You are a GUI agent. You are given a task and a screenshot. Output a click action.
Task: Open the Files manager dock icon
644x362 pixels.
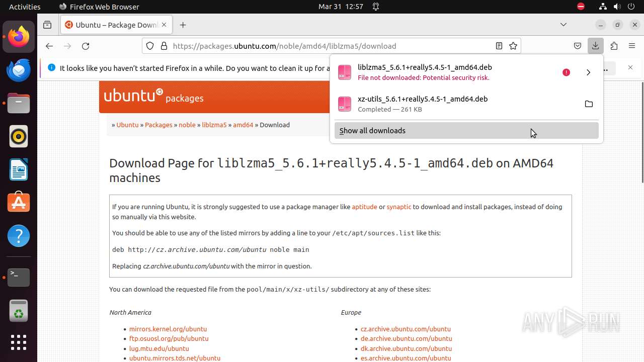tap(19, 103)
